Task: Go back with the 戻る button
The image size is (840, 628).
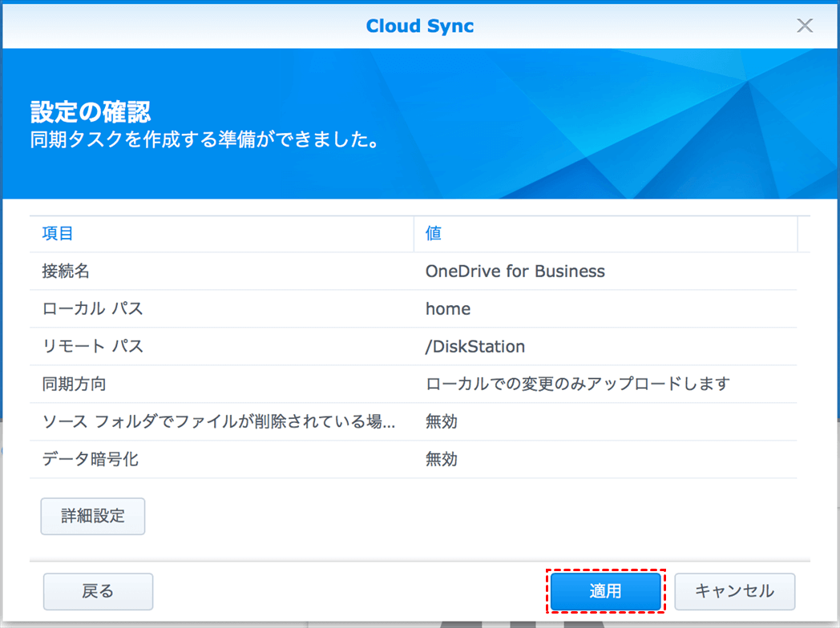Action: 98,592
